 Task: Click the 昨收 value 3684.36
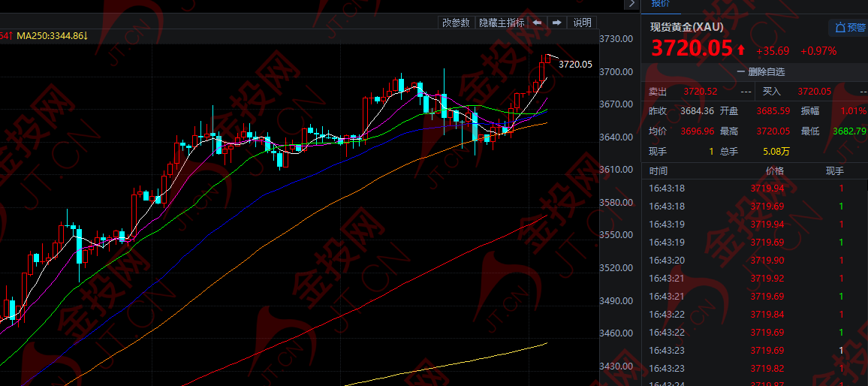[698, 111]
